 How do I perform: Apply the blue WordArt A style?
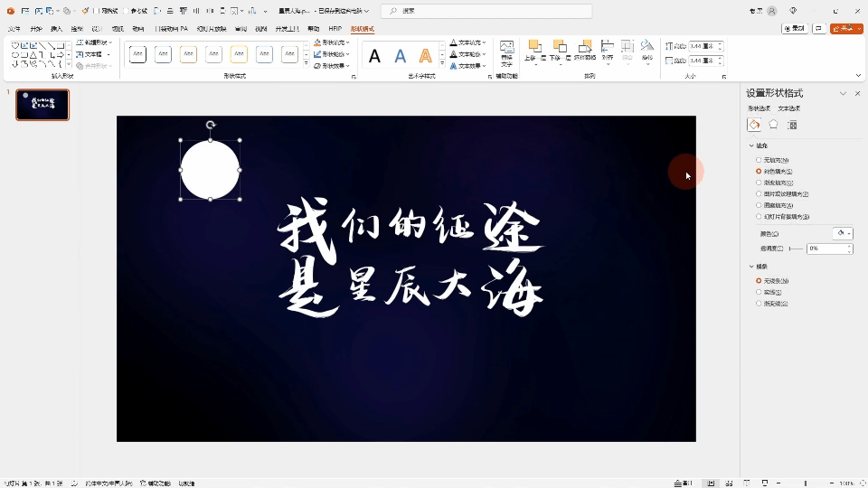coord(401,56)
